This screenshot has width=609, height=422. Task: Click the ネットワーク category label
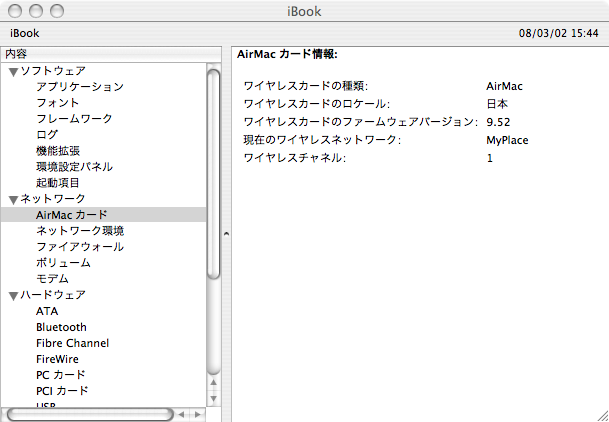tap(53, 198)
